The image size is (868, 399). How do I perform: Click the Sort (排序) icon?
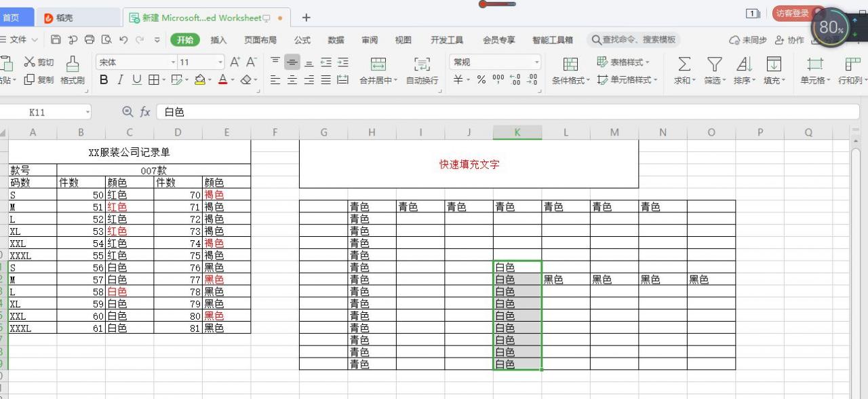click(x=744, y=64)
